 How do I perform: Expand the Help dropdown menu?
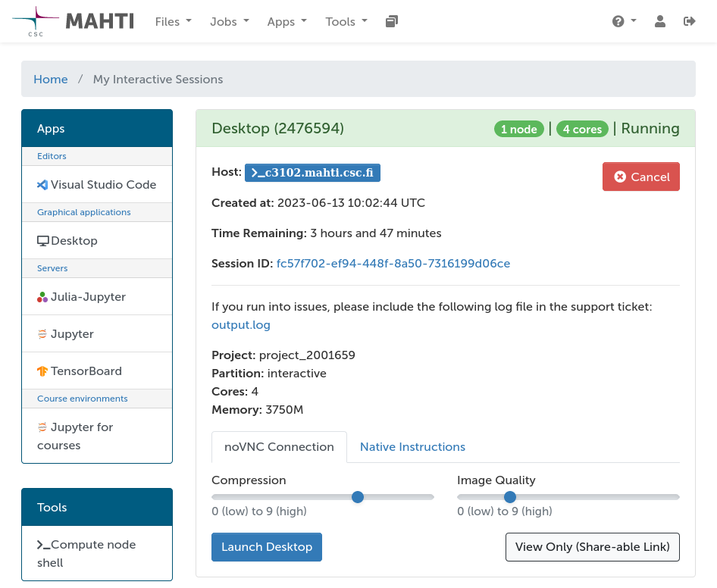(624, 21)
